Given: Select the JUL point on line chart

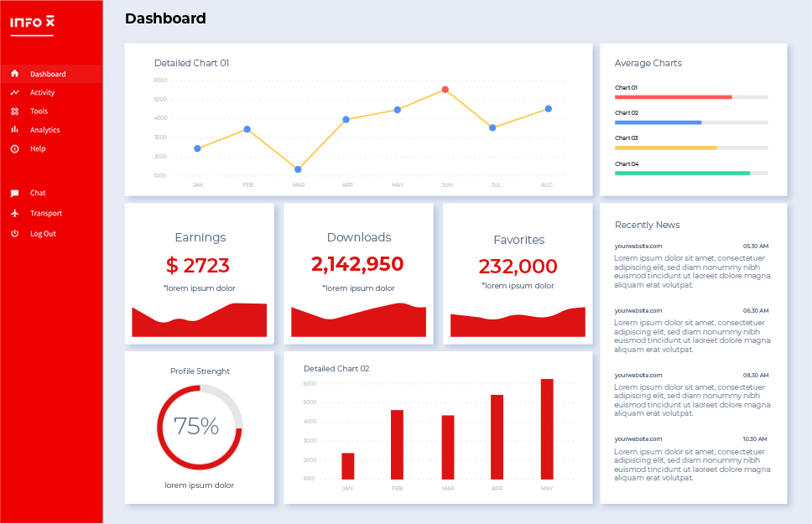Looking at the screenshot, I should (x=492, y=128).
